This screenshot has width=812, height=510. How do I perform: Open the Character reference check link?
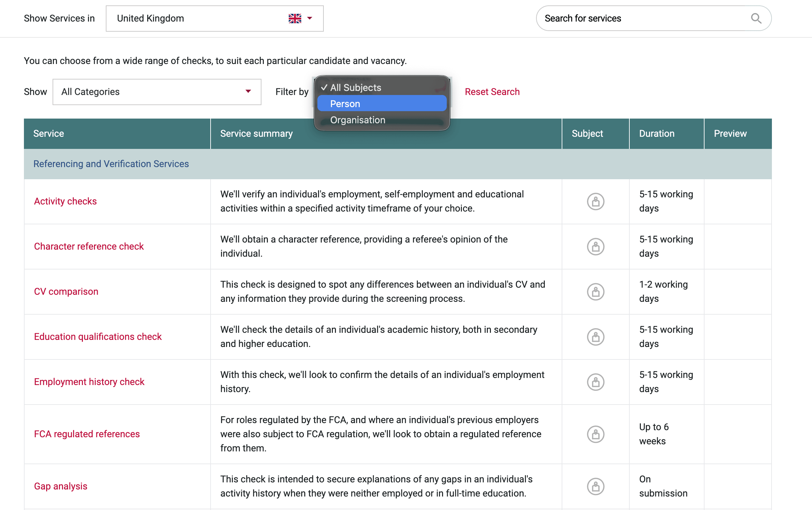click(x=89, y=247)
